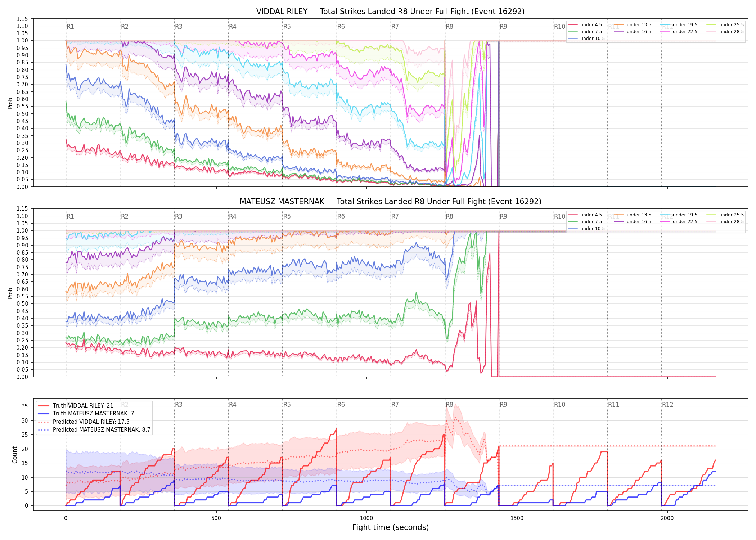Click R2 round marker in Masternak chart

[x=125, y=216]
